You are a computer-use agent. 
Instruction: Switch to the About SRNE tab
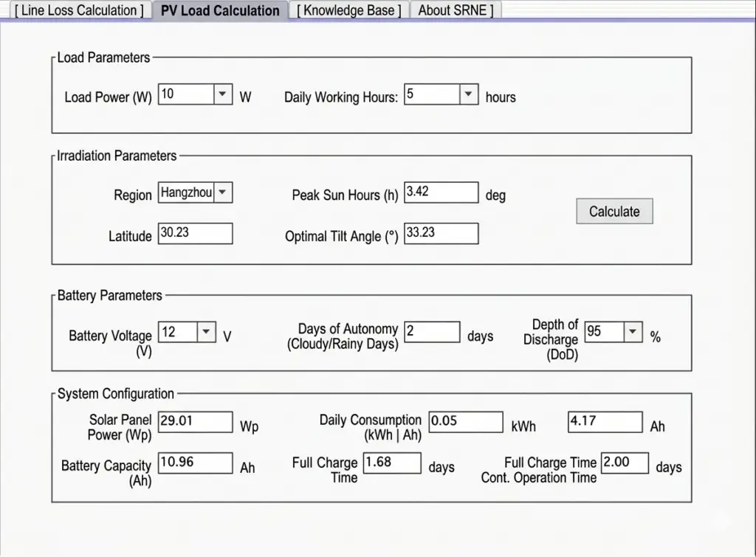pos(455,10)
